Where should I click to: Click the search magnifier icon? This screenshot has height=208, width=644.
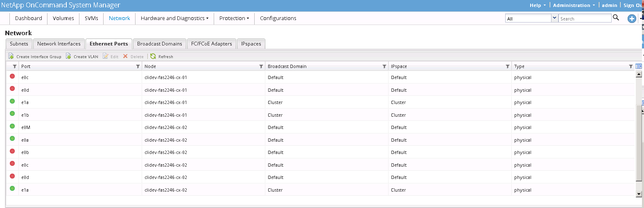(616, 18)
